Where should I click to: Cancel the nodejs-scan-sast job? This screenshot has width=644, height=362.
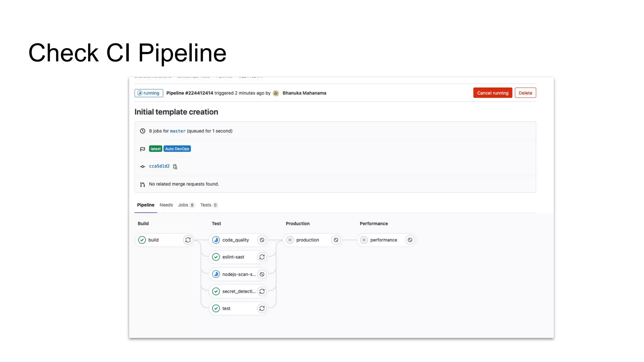[262, 274]
